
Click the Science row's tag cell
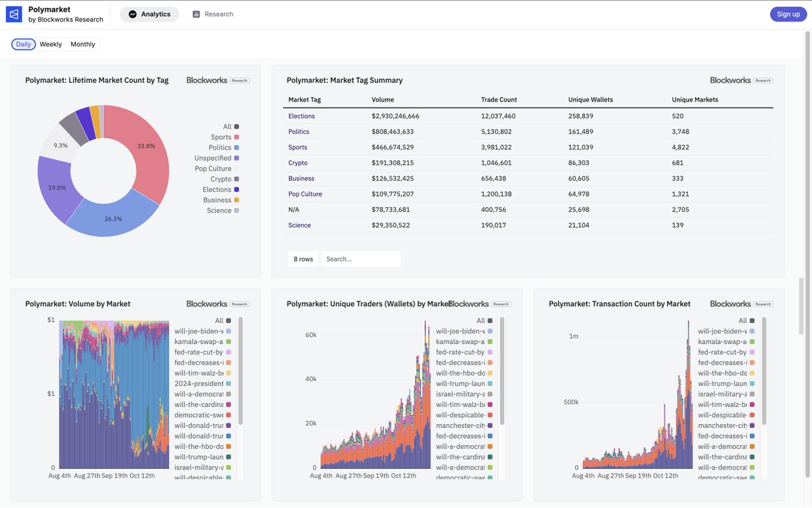pyautogui.click(x=300, y=225)
